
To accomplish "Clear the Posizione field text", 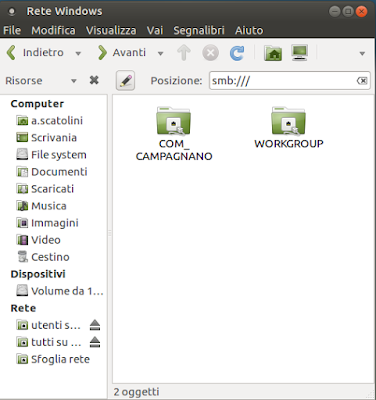I will (362, 81).
